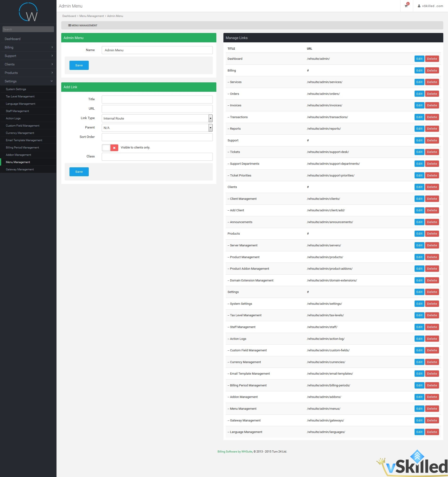Click the Class input field
The height and width of the screenshot is (477, 448).
coord(157,157)
